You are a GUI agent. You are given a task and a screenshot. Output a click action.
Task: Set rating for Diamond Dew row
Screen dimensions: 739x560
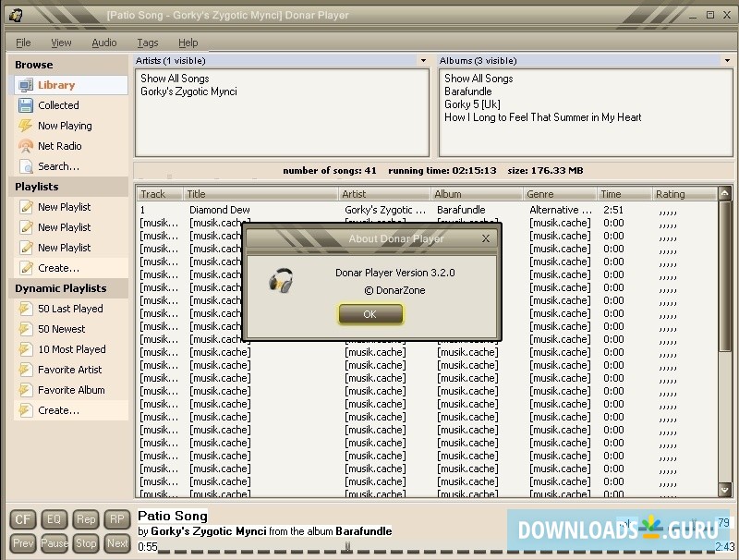click(x=668, y=213)
